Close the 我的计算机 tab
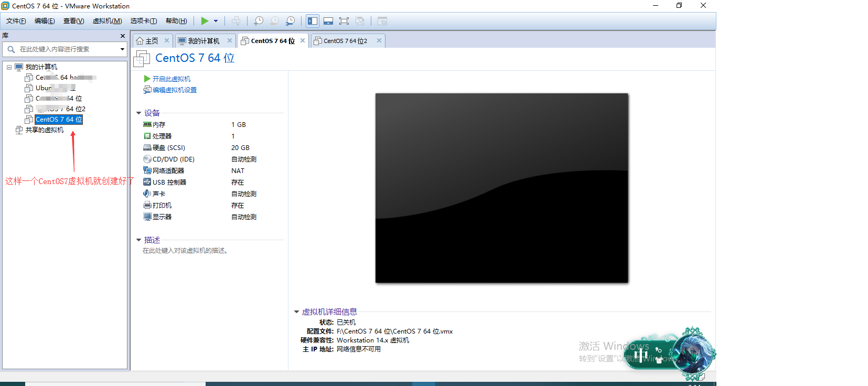Screen dimensions: 868x386 230,40
